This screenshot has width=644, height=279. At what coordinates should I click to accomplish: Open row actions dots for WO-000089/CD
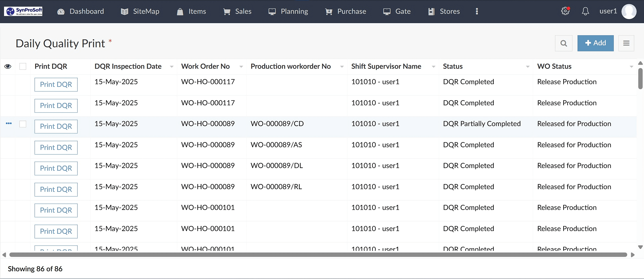click(x=9, y=124)
